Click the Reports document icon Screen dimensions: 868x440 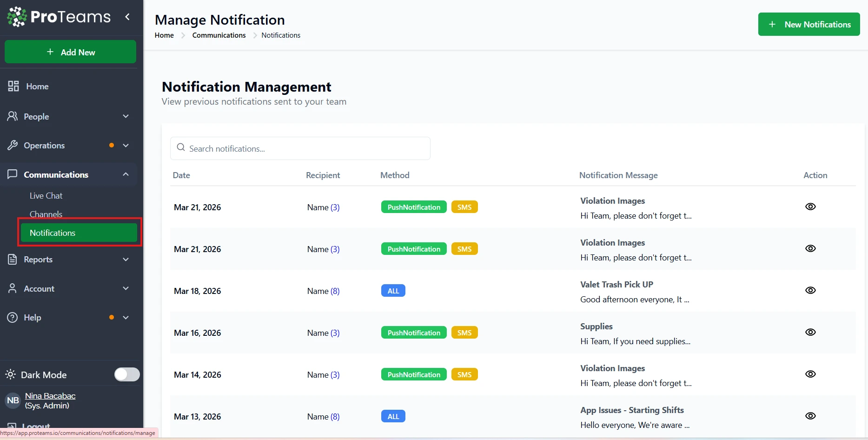13,259
